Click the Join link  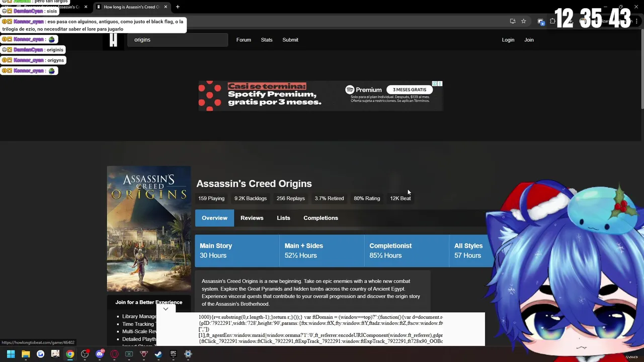[x=529, y=40]
